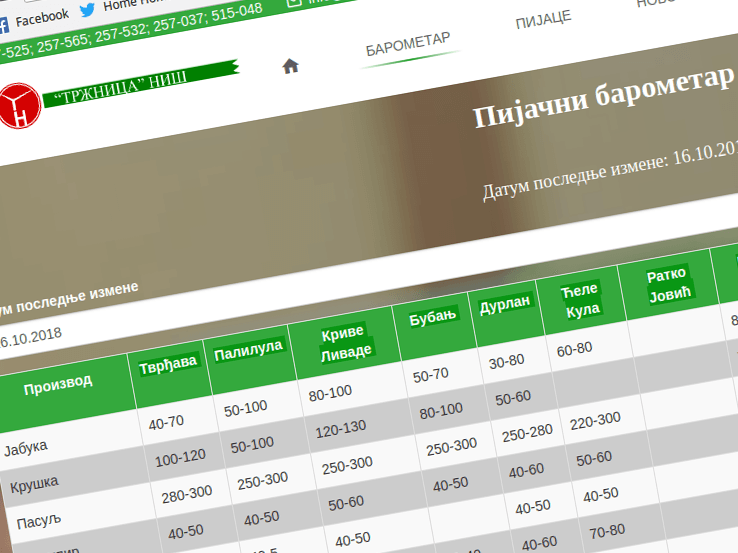Viewport: 738px width, 553px height.
Task: Click the Криве Ливаде column header
Action: coord(344,341)
